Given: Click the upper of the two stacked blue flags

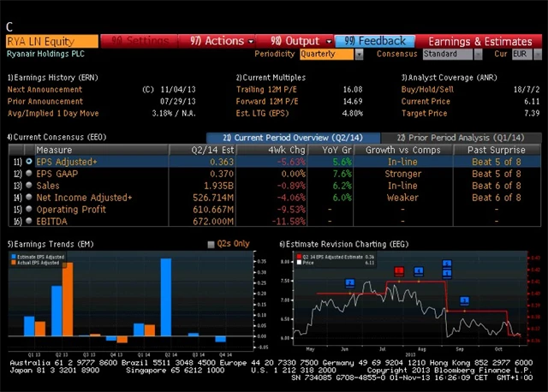Looking at the screenshot, I should [447, 264].
